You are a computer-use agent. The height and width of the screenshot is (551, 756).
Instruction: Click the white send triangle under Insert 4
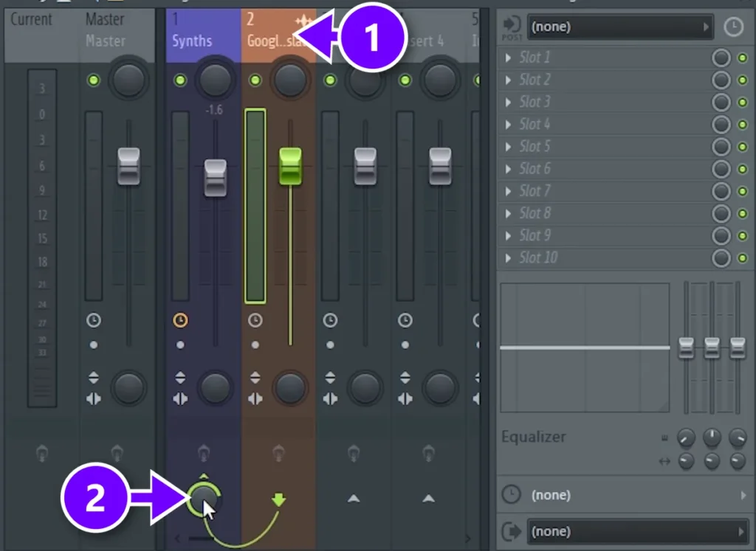pyautogui.click(x=428, y=499)
